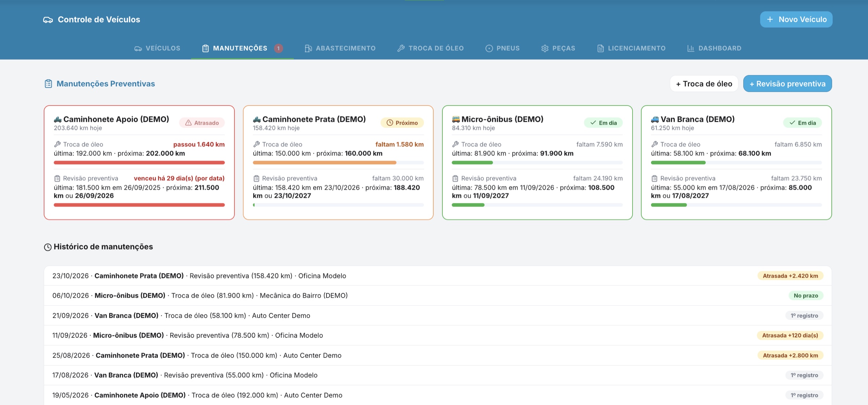Add a new Revisão preventiva
The width and height of the screenshot is (868, 405).
[787, 84]
